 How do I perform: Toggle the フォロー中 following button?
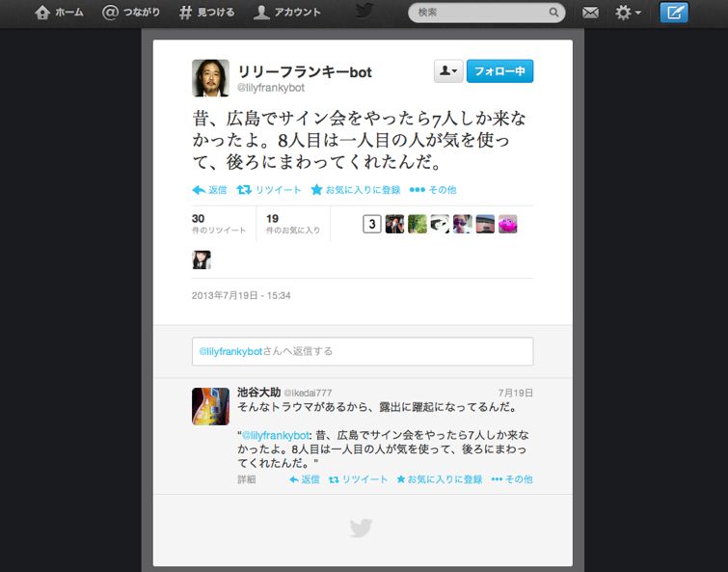point(499,71)
